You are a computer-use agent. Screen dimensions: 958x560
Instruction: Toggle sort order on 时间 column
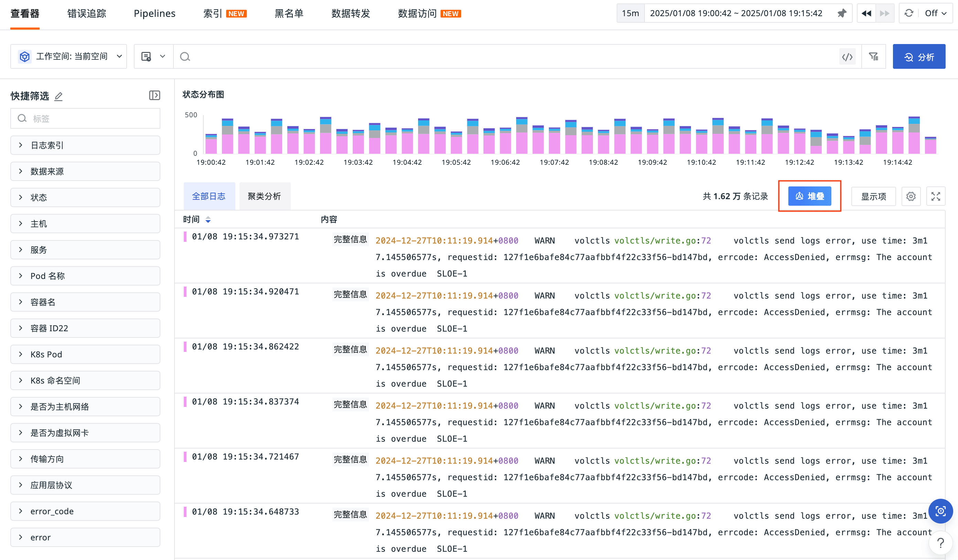(x=207, y=219)
